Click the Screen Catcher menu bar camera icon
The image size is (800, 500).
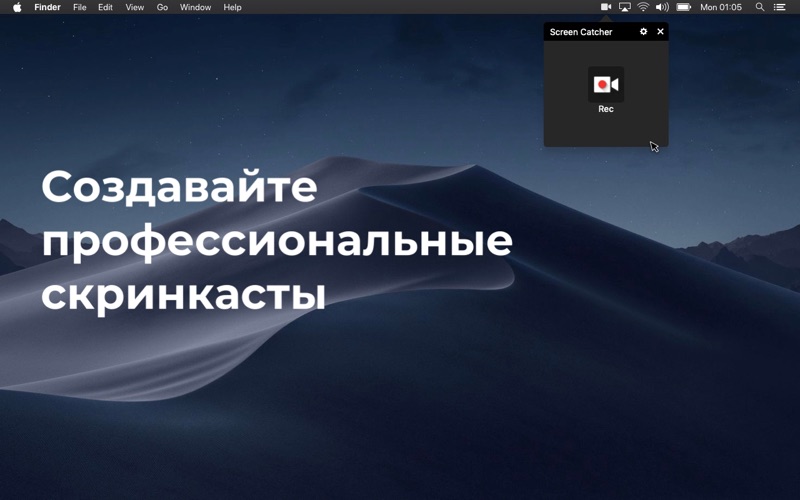click(x=606, y=7)
